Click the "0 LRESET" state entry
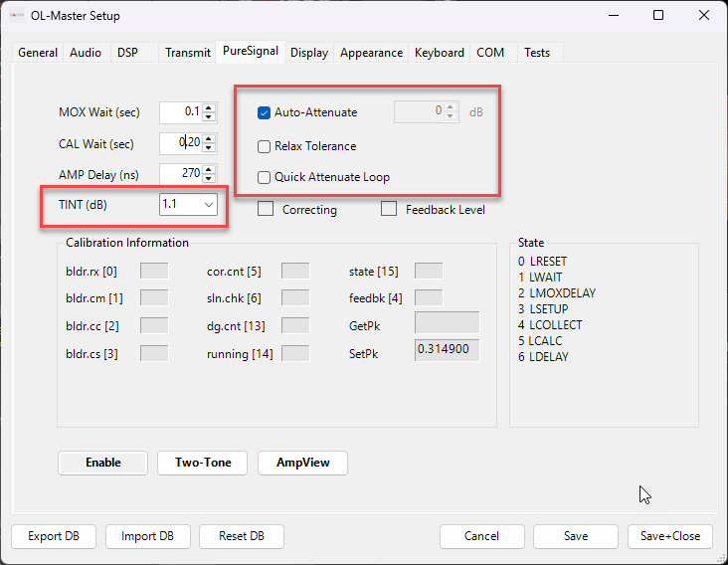The image size is (728, 565). (542, 262)
